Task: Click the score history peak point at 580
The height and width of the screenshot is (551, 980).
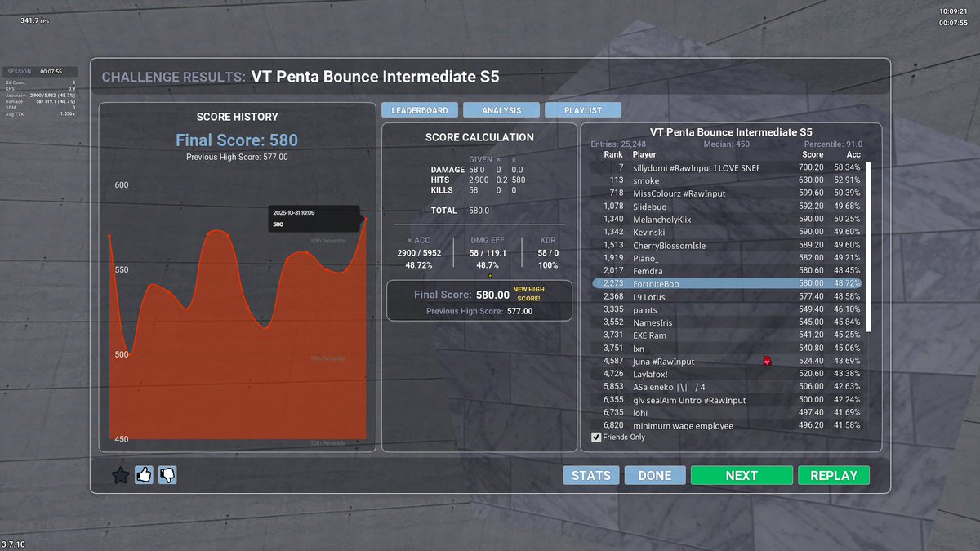Action: (365, 219)
